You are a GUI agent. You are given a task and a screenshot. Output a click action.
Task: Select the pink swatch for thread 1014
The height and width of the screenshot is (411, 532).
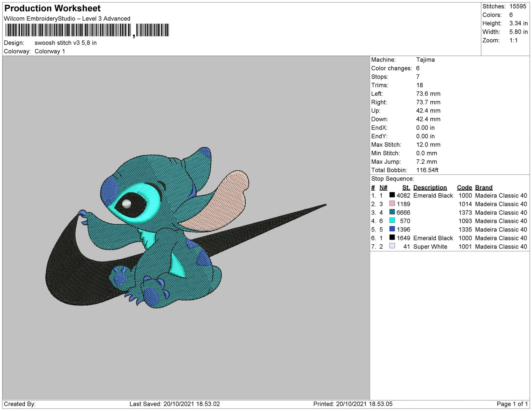coord(392,203)
